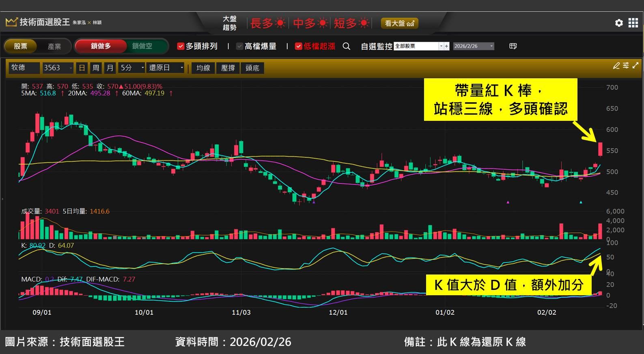The width and height of the screenshot is (644, 354).
Task: Click the 12/01 date axis label
Action: point(338,313)
